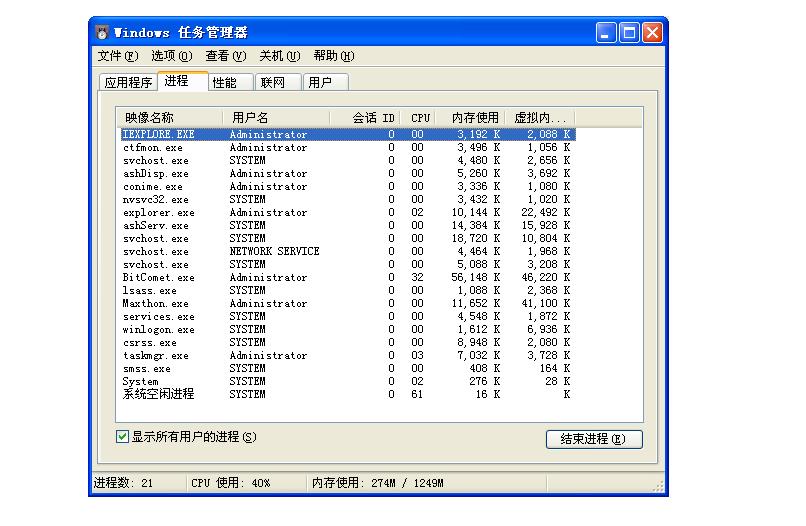This screenshot has height=526, width=806.
Task: Click svchost.exe row using 5,088 K
Action: tap(348, 264)
